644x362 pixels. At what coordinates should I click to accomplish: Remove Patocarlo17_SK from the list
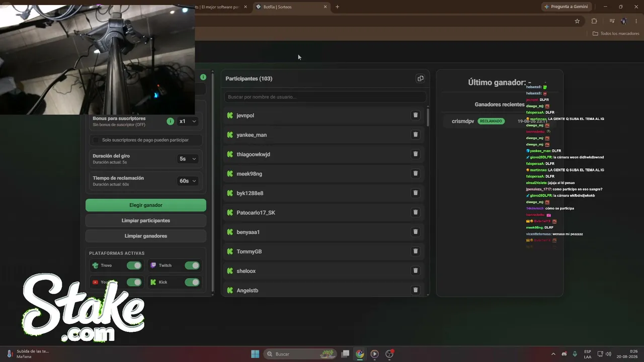pos(416,212)
